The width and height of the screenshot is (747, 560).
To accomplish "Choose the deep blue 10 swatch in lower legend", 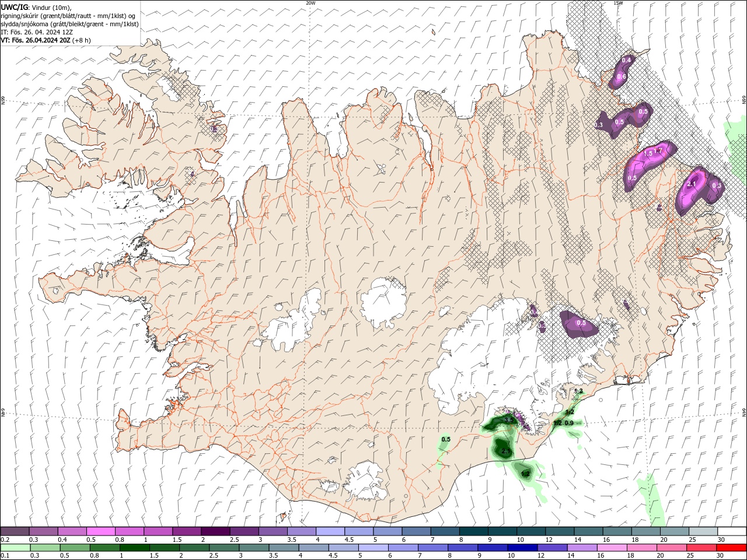I will click(522, 548).
